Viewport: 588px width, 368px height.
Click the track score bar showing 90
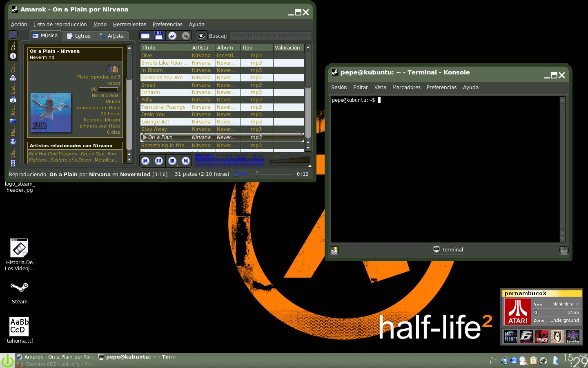(109, 89)
